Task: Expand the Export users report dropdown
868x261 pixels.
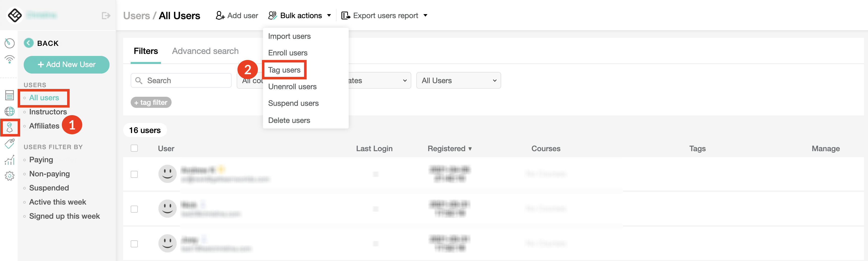Action: 385,15
